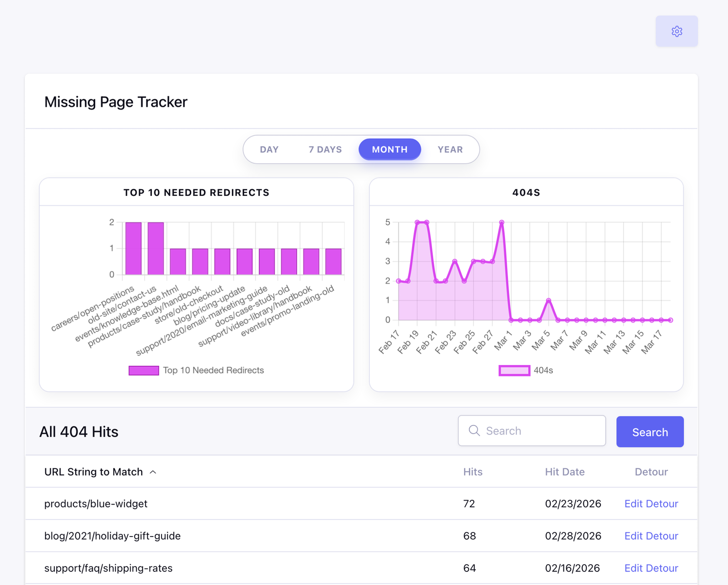Select the MONTH time range
Viewport: 728px width, 585px height.
click(x=389, y=149)
